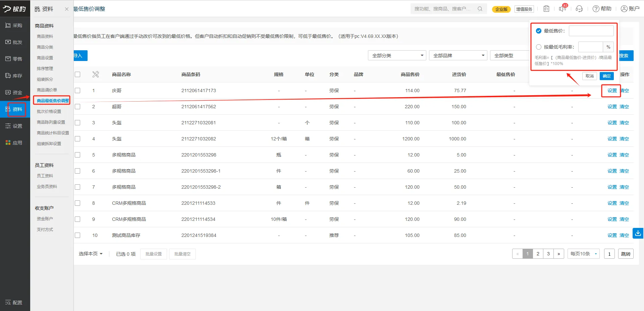This screenshot has width=644, height=311.
Task: Click 清空 link on row 超哥
Action: [x=624, y=107]
